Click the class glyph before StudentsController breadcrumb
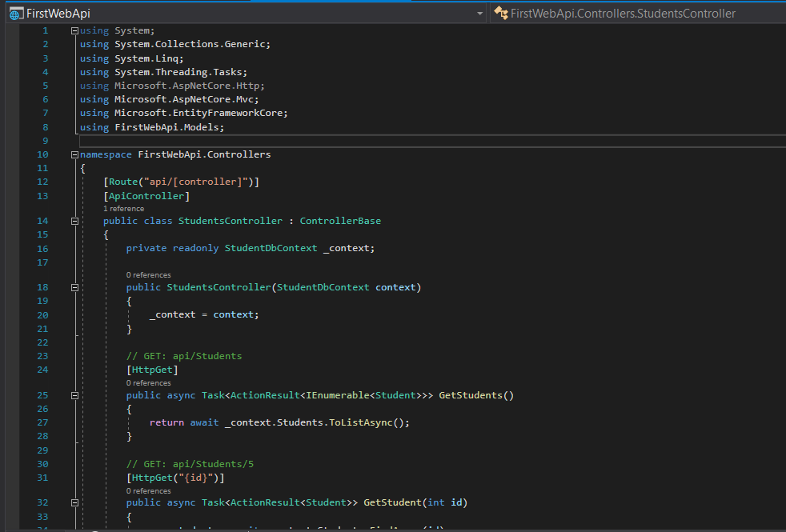Screen dimensions: 786x532 500,13
